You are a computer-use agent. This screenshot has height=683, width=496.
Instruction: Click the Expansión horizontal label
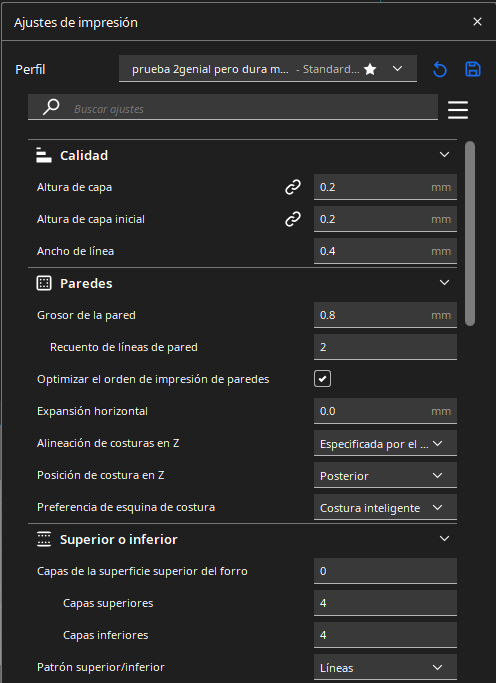pos(92,411)
